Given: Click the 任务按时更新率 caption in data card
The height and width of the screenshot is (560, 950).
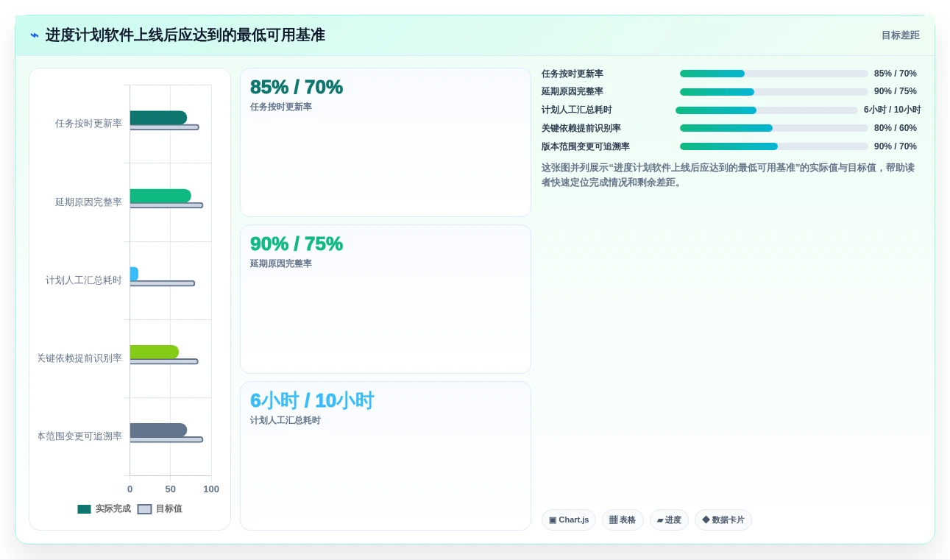Looking at the screenshot, I should (x=281, y=107).
